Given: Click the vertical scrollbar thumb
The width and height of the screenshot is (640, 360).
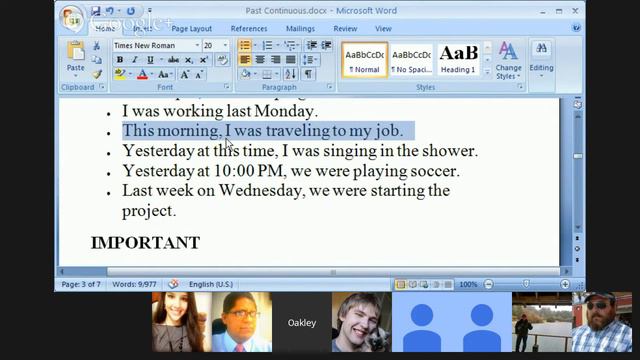Looking at the screenshot, I should 578,156.
